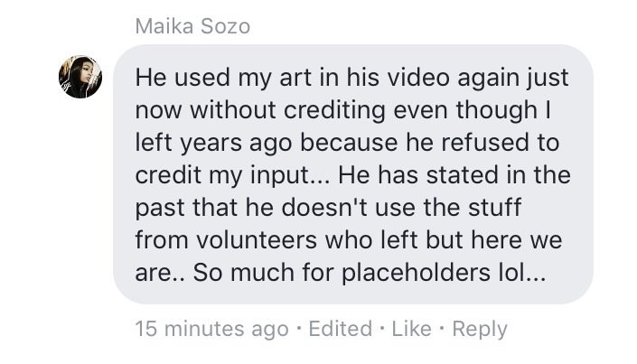Image resolution: width=637 pixels, height=364 pixels.
Task: Click the word "placeholders" in the comment
Action: [416, 273]
